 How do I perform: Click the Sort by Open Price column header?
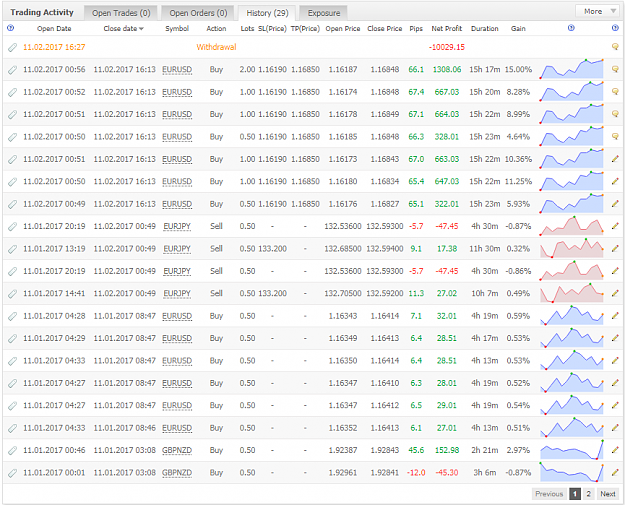coord(343,28)
